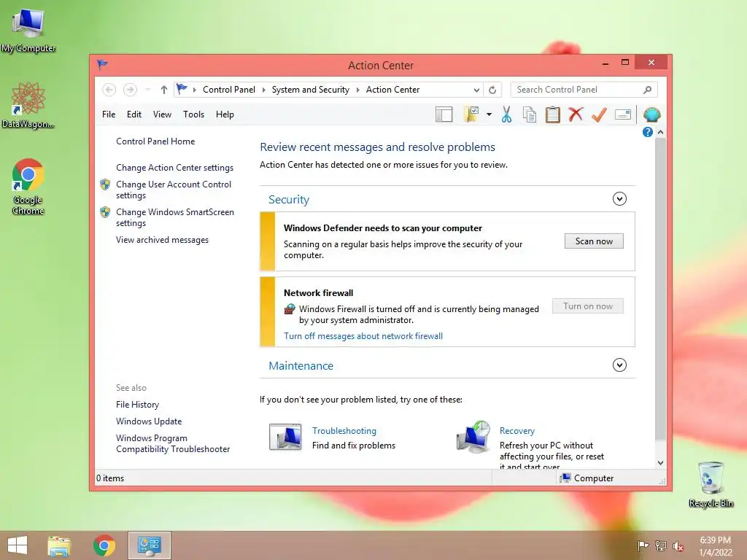Click the scrollbar down arrow
Viewport: 747px width, 560px height.
coord(660,463)
